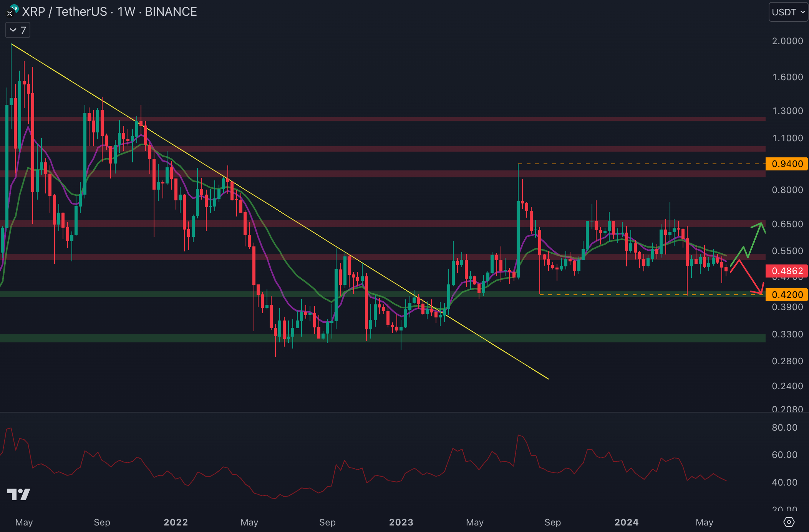
Task: Open chart settings gear icon
Action: 789,522
